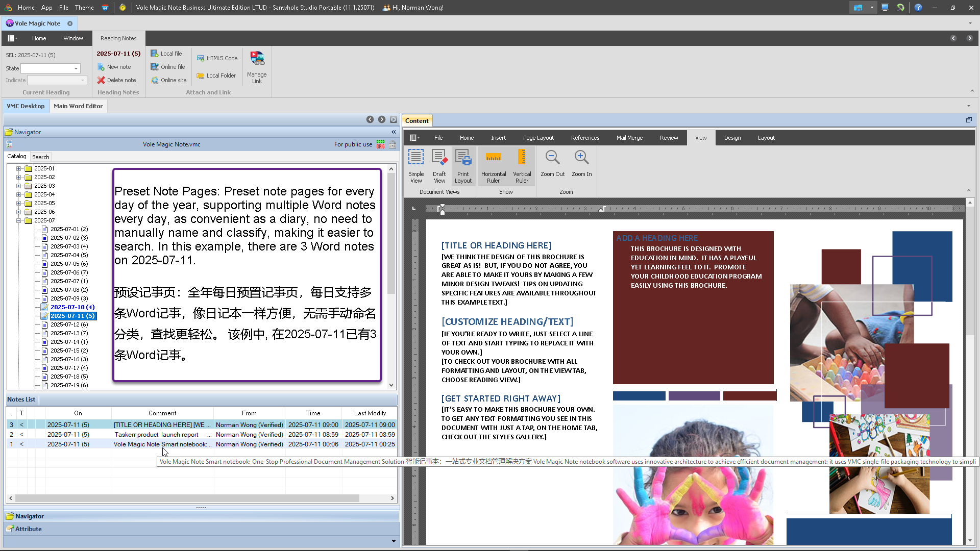Open the Page Layout ribbon tab
Screen dimensions: 980x551
(x=538, y=138)
